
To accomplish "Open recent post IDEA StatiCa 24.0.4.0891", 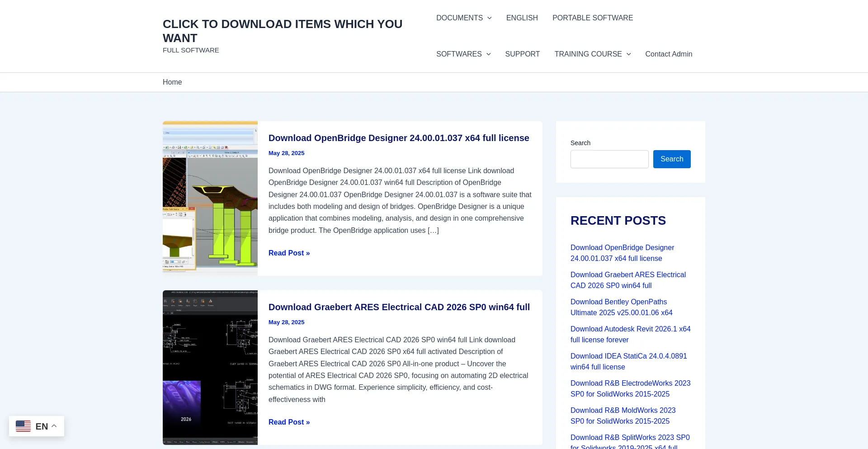I will click(629, 362).
